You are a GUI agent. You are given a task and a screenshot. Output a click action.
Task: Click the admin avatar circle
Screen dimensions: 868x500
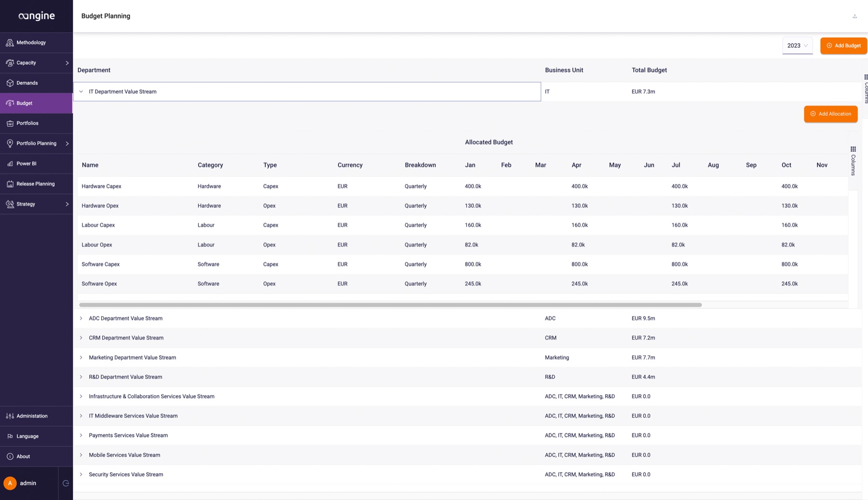click(10, 483)
